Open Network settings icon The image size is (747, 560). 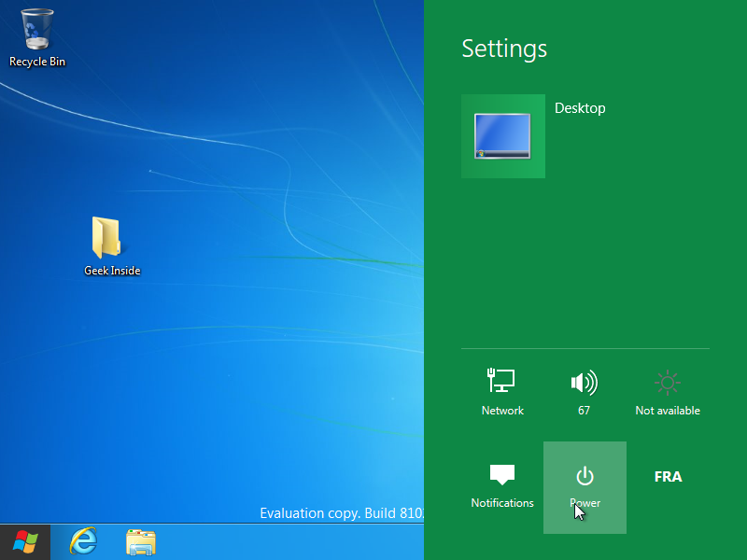click(x=502, y=392)
